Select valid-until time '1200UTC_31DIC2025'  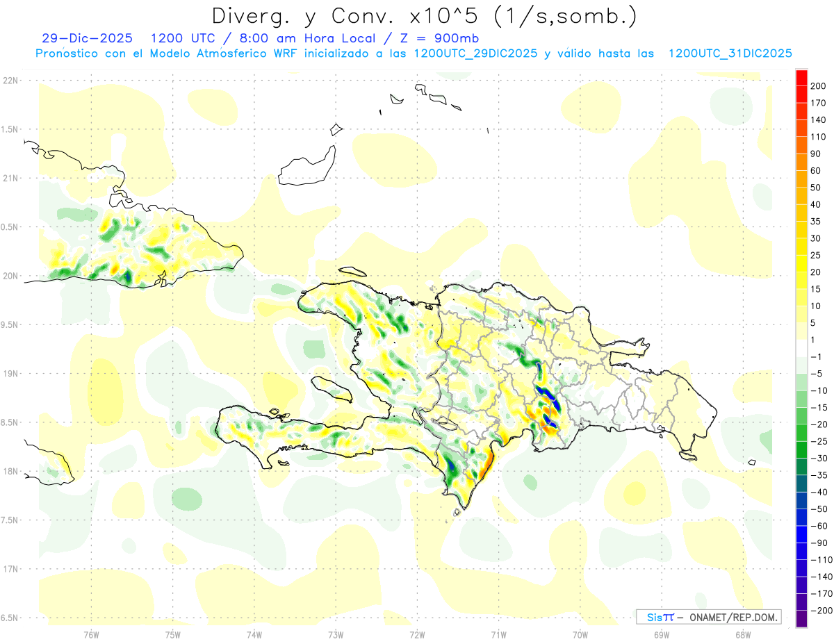click(x=730, y=53)
